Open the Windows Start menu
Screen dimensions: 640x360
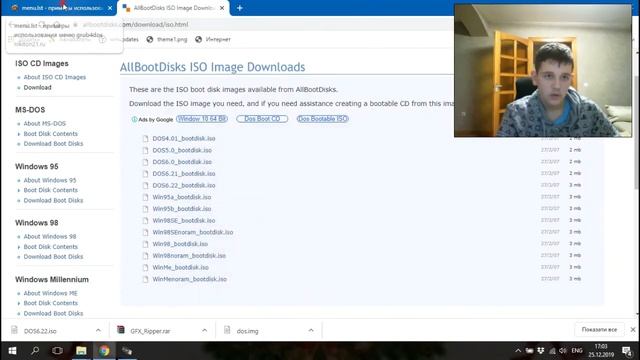point(12,351)
